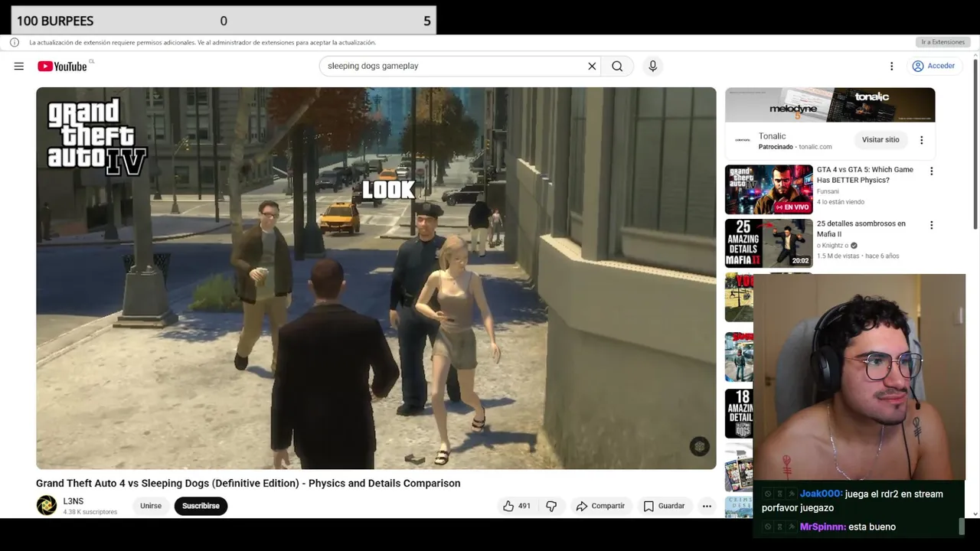Viewport: 980px width, 551px height.
Task: Open 25 Amazing Details Mafia II thumbnail
Action: pos(769,243)
